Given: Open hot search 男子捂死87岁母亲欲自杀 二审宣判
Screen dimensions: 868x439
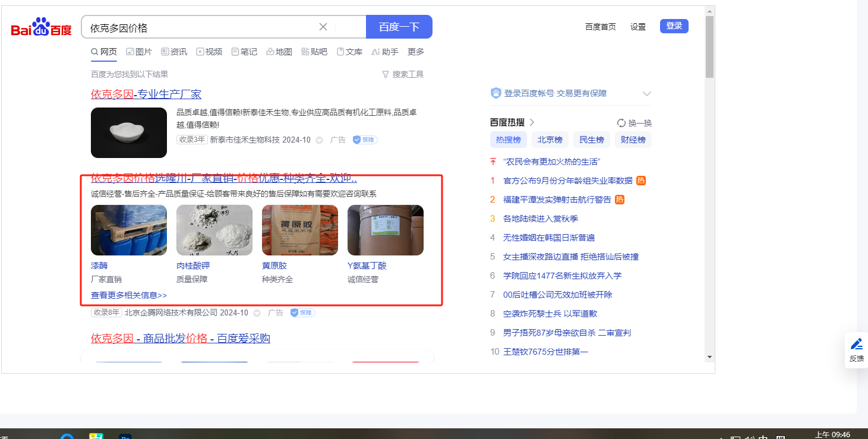Looking at the screenshot, I should click(x=567, y=333).
